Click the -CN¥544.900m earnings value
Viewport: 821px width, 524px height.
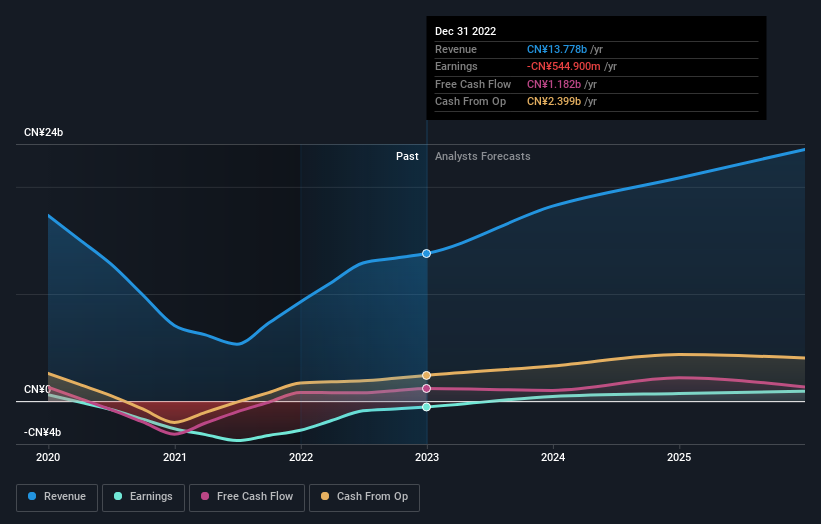563,66
